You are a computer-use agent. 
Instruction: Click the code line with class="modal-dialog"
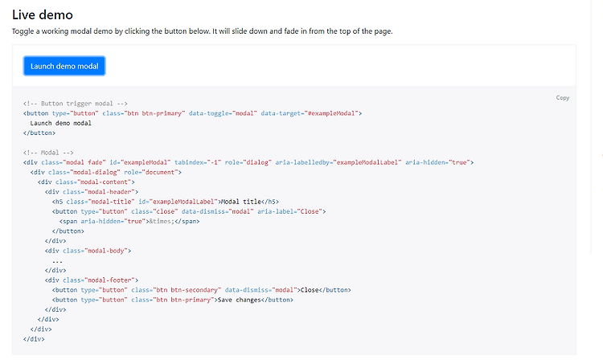tap(106, 172)
